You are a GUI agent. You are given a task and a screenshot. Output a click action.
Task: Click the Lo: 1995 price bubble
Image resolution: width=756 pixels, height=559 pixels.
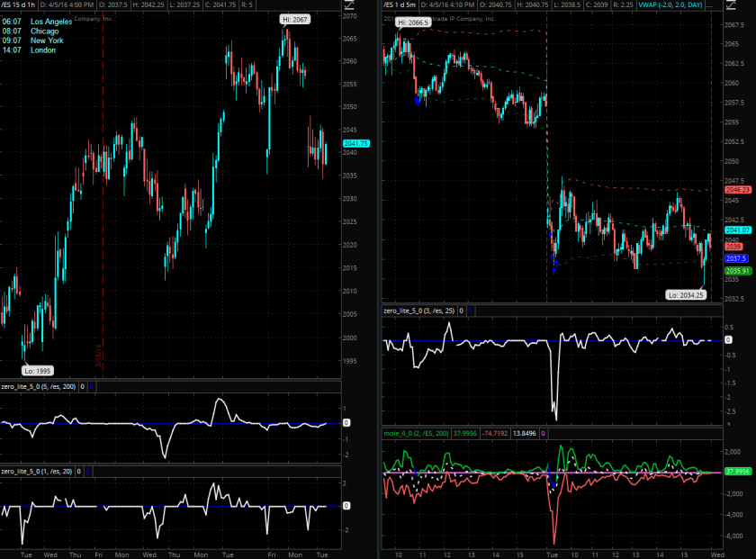38,370
